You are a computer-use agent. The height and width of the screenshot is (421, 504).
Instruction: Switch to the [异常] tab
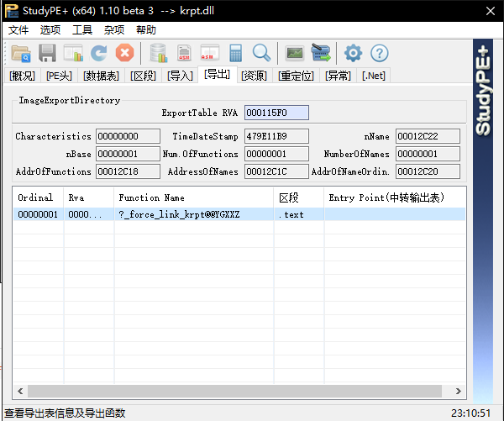339,76
